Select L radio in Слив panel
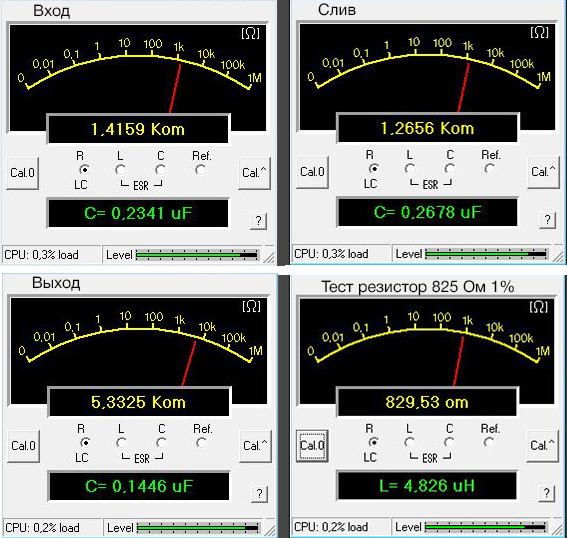The image size is (567, 538). pyautogui.click(x=410, y=168)
